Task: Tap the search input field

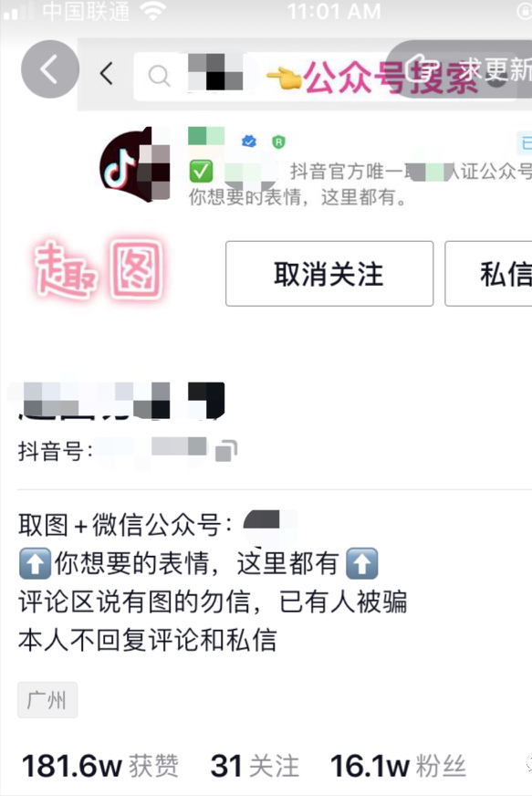Action: tap(325, 76)
